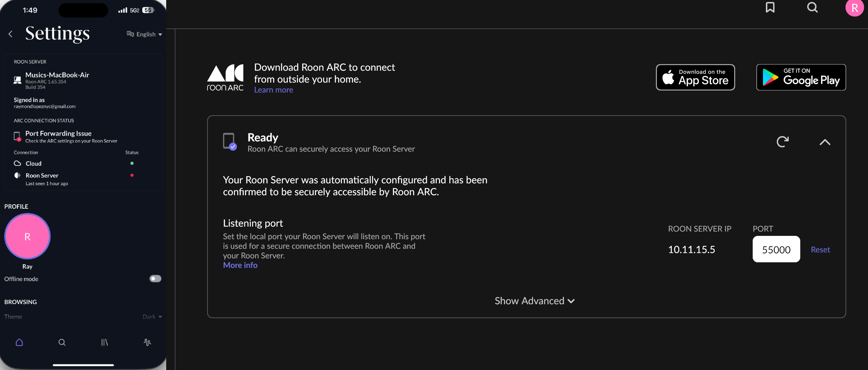868x370 pixels.
Task: Tap the signed-in email raymondlopeznyc@gmail.com
Action: [45, 106]
